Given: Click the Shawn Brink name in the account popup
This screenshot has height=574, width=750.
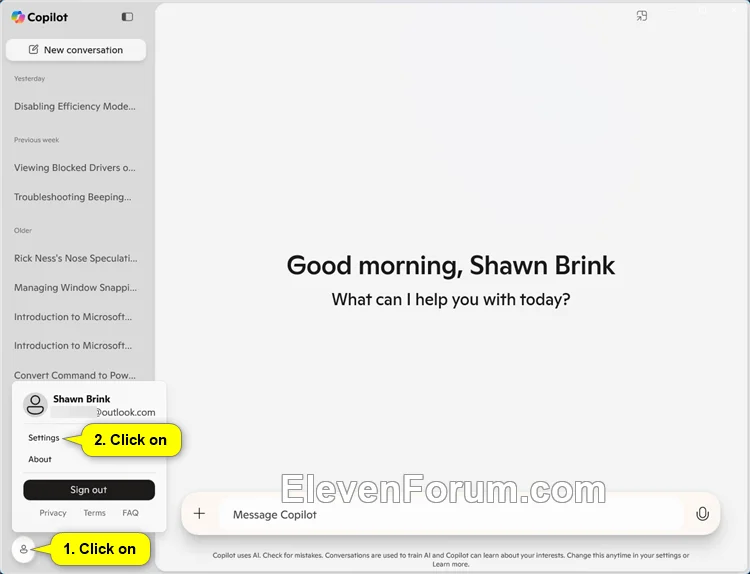Looking at the screenshot, I should tap(82, 399).
